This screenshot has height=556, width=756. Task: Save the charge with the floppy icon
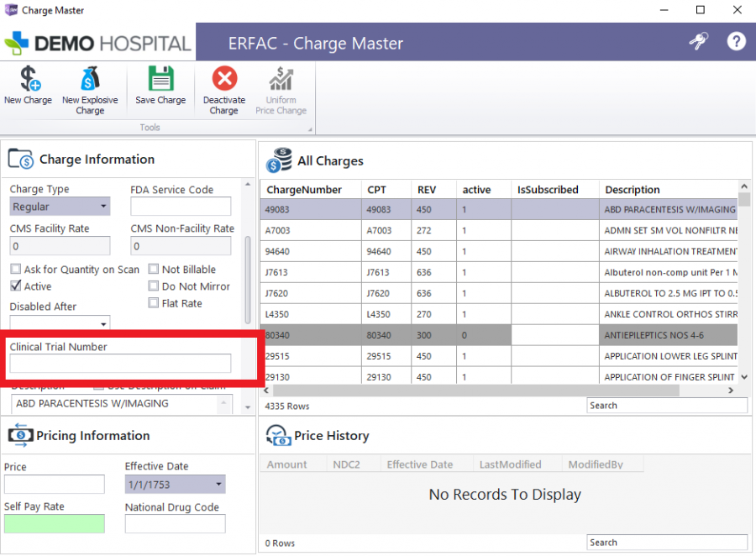[160, 79]
